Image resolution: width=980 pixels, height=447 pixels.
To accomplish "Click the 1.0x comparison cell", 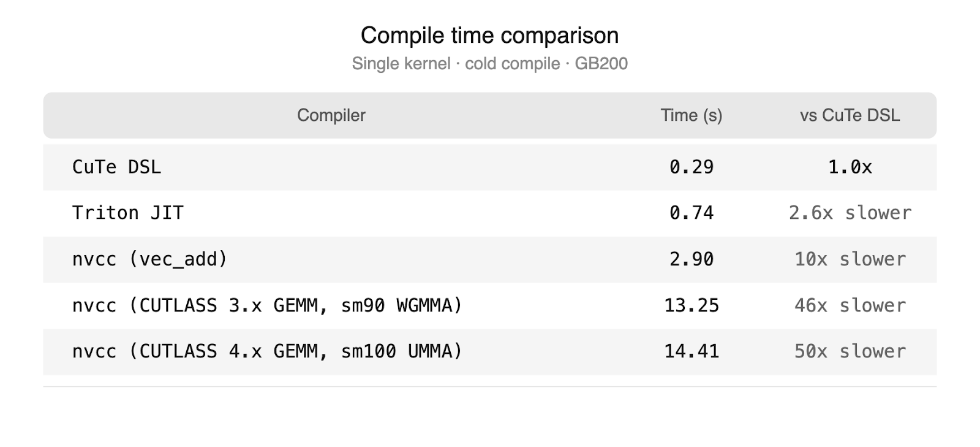I will click(850, 167).
